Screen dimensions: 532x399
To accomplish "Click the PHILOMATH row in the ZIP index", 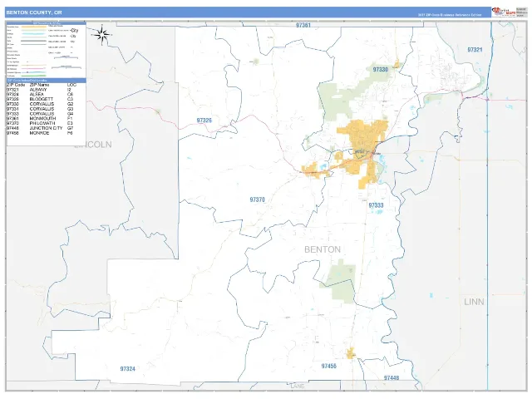I will (x=47, y=124).
